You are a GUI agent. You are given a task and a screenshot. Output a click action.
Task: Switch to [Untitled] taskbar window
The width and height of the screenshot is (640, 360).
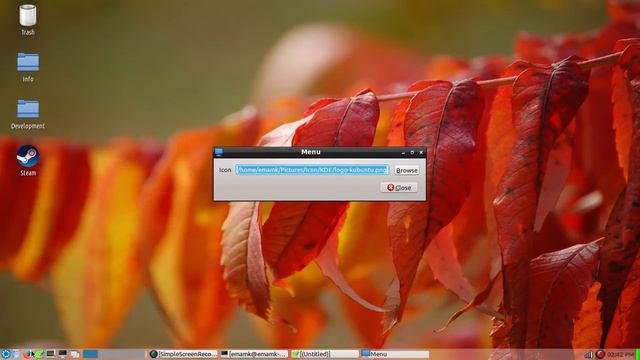click(325, 354)
